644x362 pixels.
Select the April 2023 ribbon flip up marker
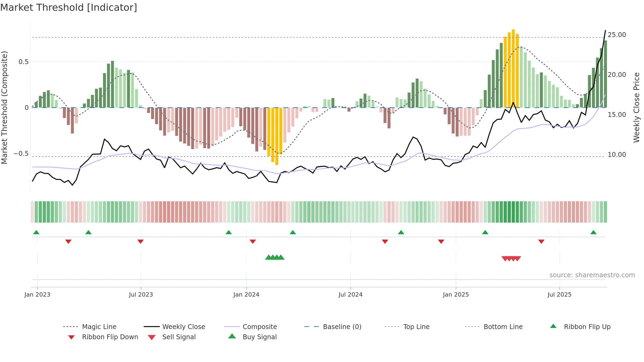tap(88, 232)
